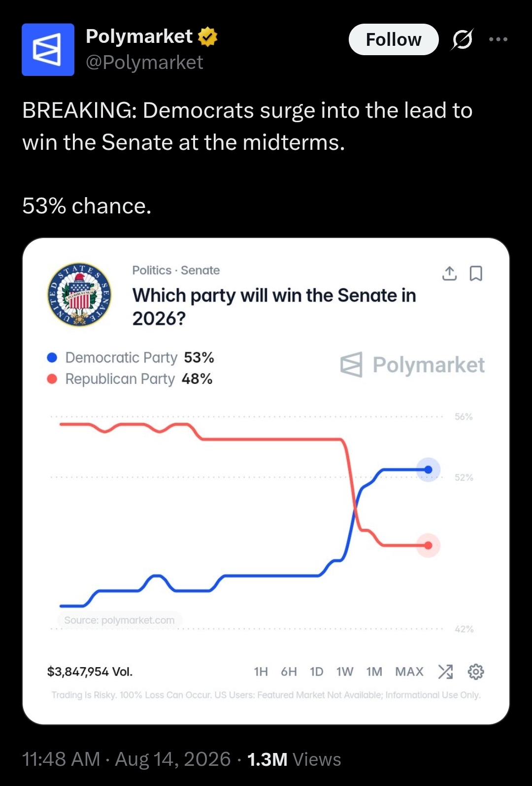Click the share upload icon in chart

tap(449, 273)
